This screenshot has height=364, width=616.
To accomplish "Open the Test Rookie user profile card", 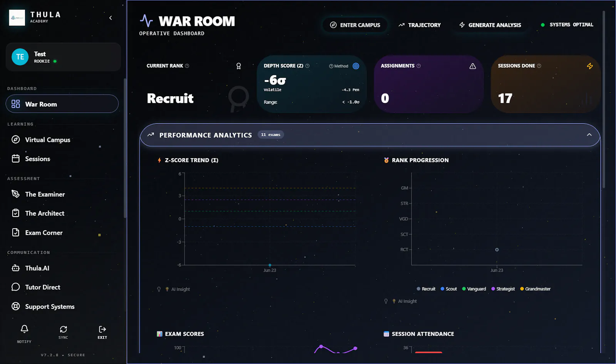I will (63, 57).
